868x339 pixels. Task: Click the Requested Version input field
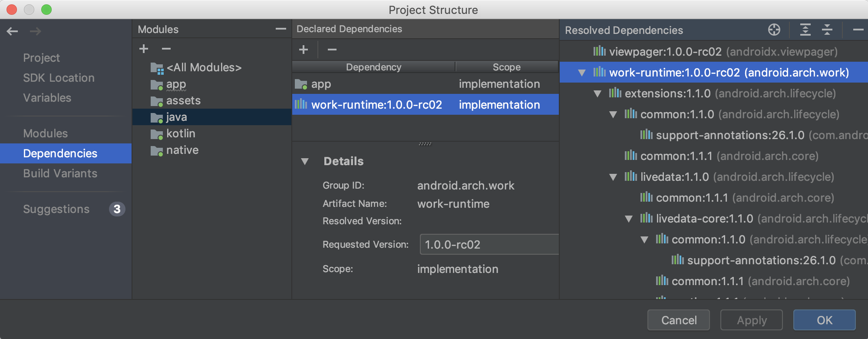point(489,245)
